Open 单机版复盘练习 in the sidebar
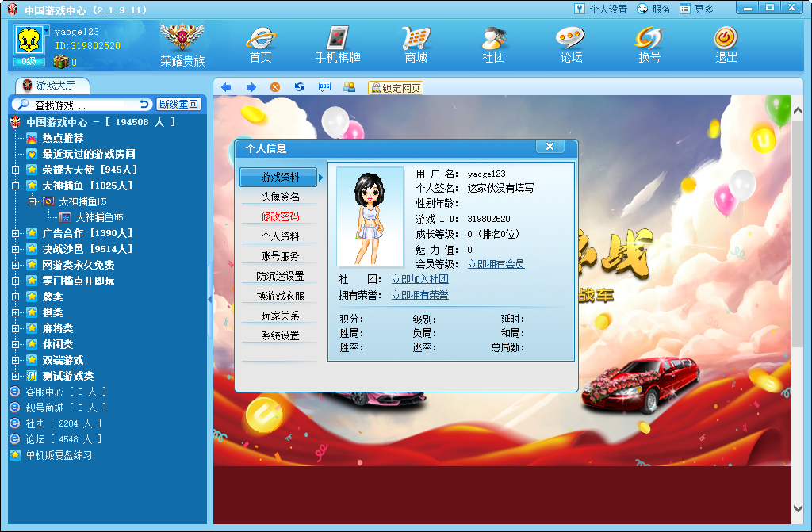This screenshot has width=812, height=532. [59, 455]
